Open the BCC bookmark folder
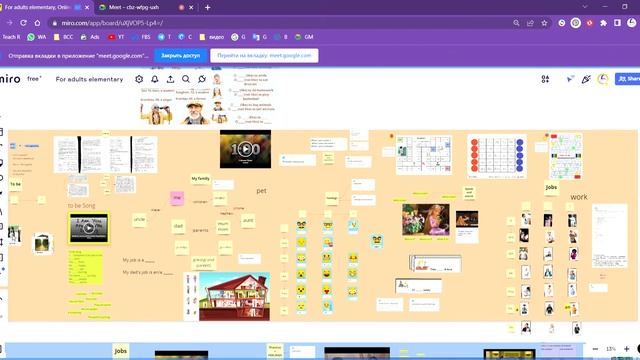Screen dimensions: 640x360 pos(63,37)
